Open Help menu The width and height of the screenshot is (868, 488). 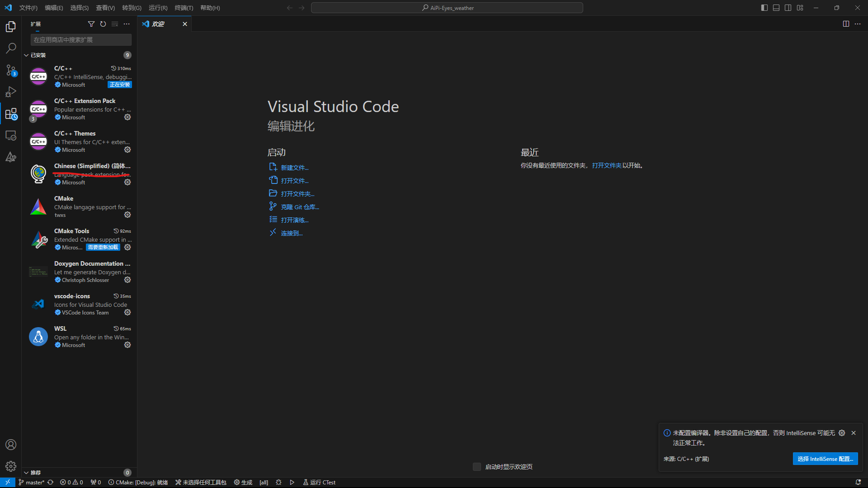tap(210, 8)
